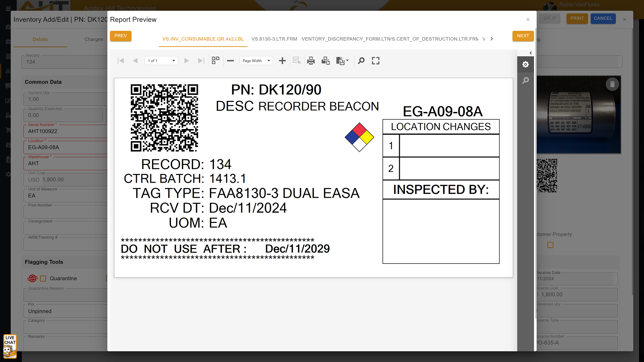This screenshot has width=644, height=362.
Task: Select the VS.INV_CONSUMABLE.QR.4x2.LBL tab
Action: point(203,39)
